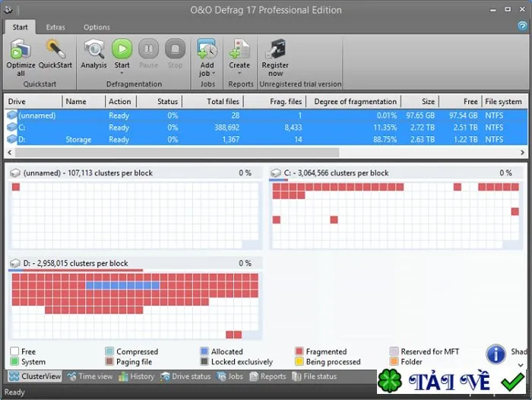
Task: Click the (unnamed) drive icon in list
Action: (x=12, y=116)
